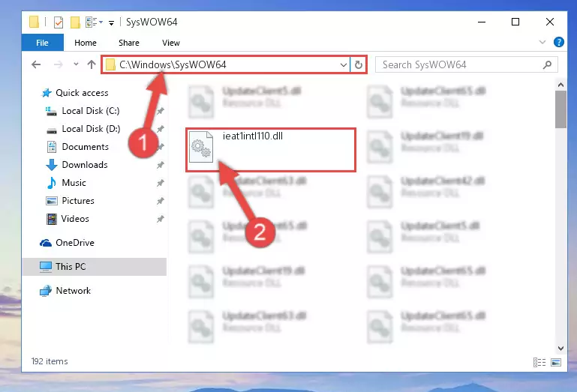Open the Home ribbon tab

pyautogui.click(x=86, y=43)
